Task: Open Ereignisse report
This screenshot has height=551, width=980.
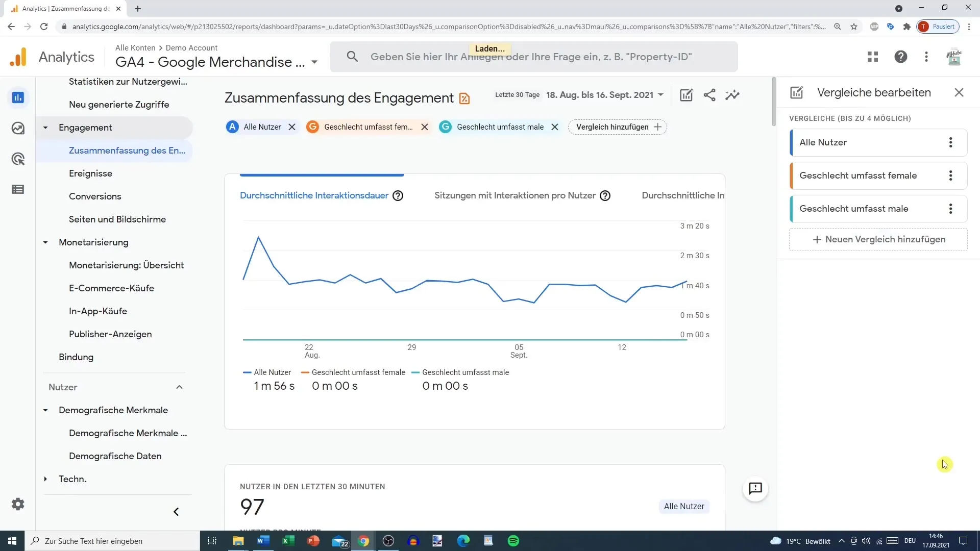Action: pos(90,173)
